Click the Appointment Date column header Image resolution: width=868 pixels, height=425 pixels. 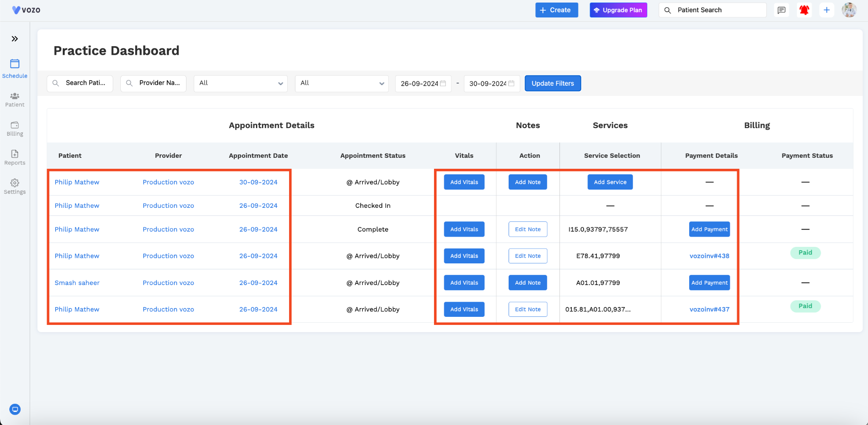pyautogui.click(x=258, y=156)
